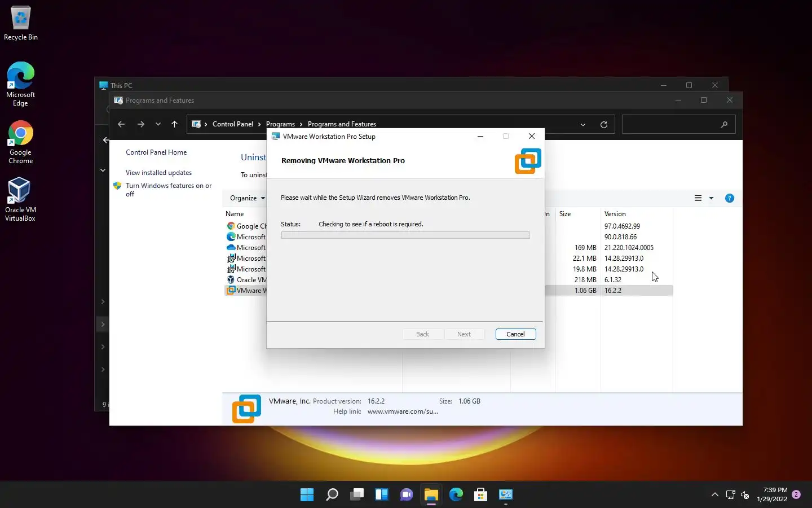812x508 pixels.
Task: Expand address bar history dropdown
Action: click(x=583, y=124)
